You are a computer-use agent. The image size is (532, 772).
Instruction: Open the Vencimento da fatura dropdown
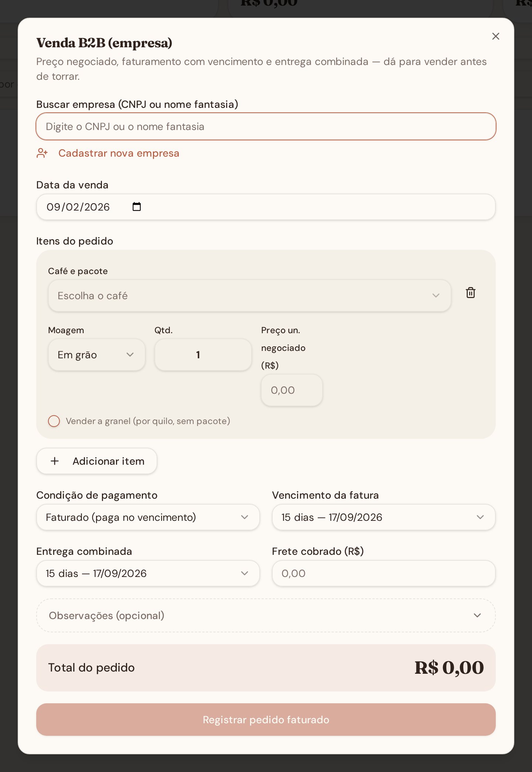[383, 517]
